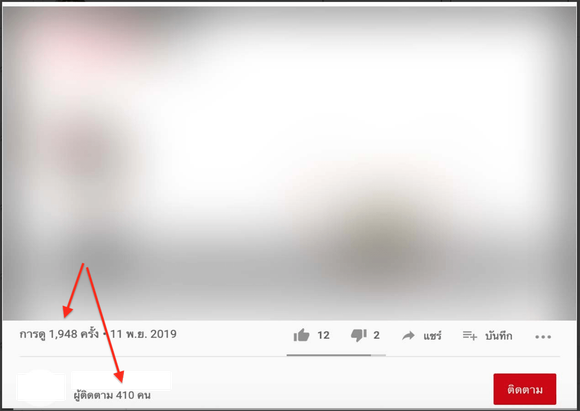The image size is (580, 411).
Task: Click the ผู้ติดตาม 410 คน subscriber count
Action: 112,395
